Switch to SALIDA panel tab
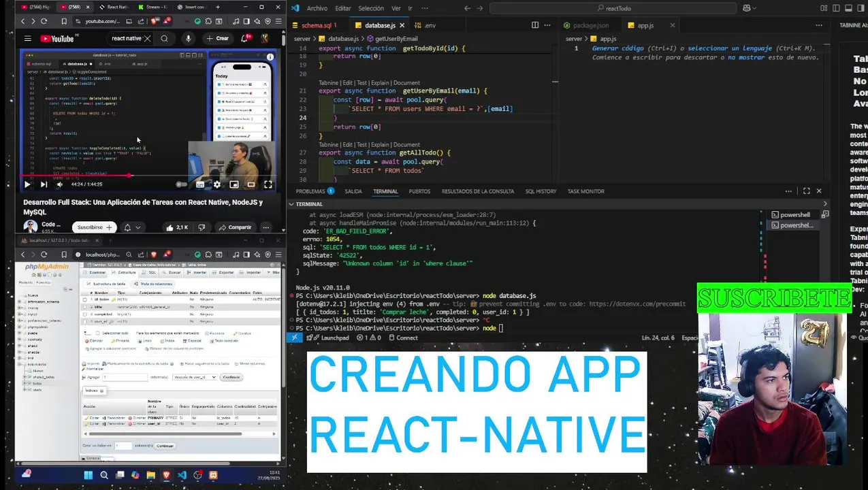This screenshot has width=868, height=490. coord(353,191)
